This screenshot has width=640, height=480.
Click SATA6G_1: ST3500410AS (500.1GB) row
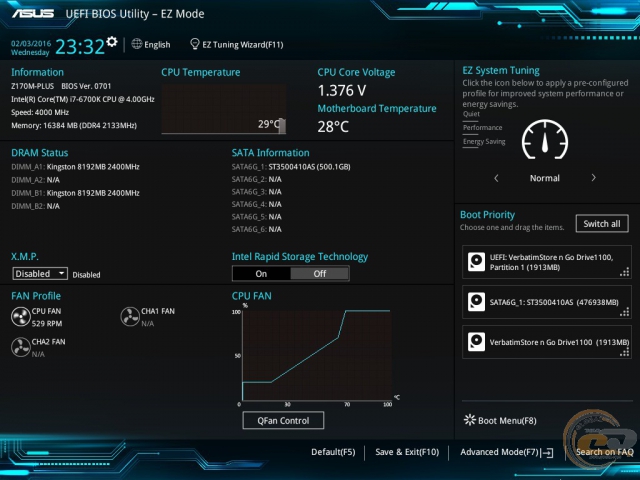[291, 167]
